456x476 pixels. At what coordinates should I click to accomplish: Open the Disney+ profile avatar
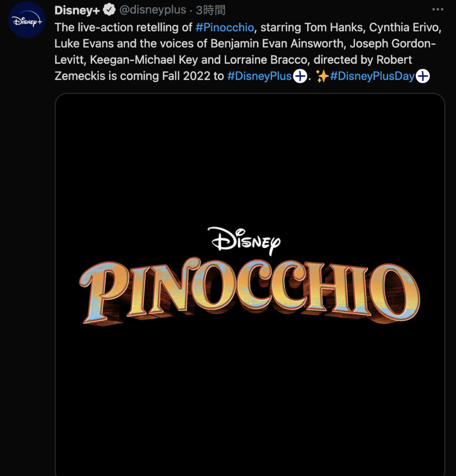(27, 20)
